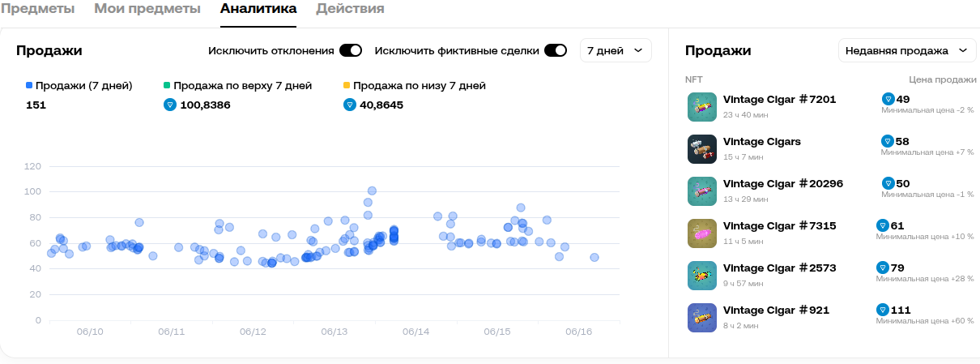The image size is (980, 364).
Task: Open Vintage Cigar #7315 sale link
Action: click(779, 225)
